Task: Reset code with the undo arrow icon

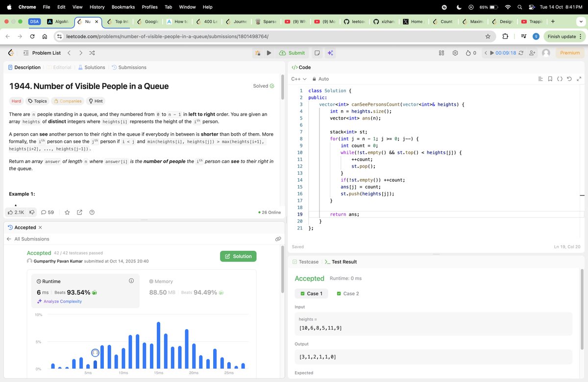Action: click(x=569, y=79)
